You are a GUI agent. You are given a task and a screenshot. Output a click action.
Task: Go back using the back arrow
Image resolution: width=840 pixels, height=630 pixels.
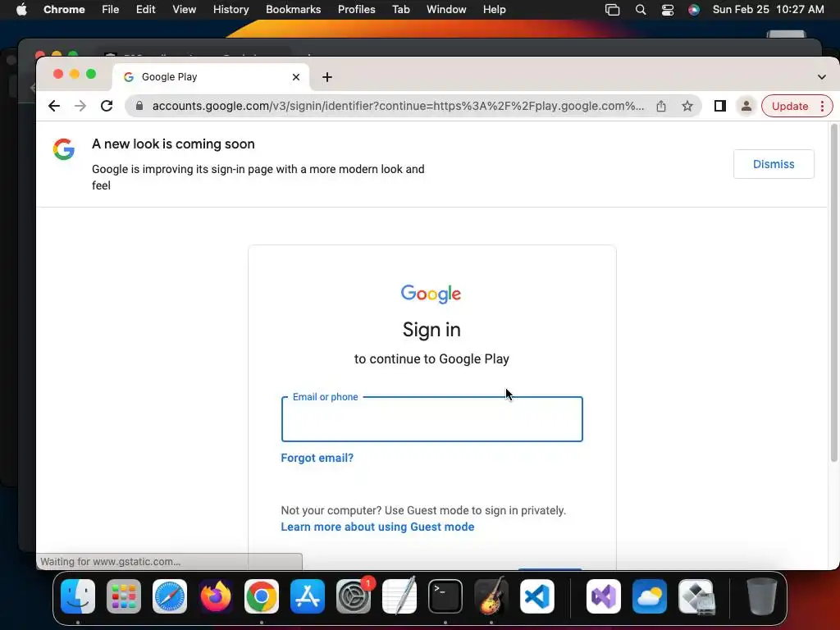point(54,106)
